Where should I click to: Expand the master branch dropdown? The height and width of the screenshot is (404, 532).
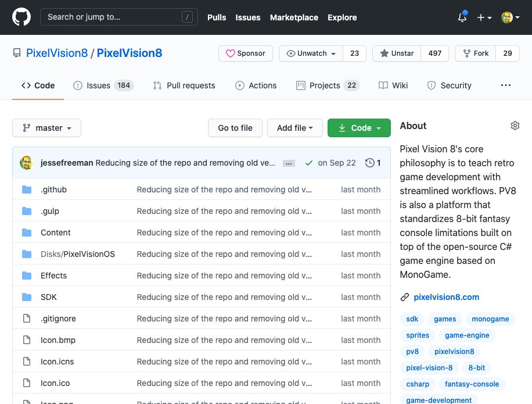pos(47,128)
